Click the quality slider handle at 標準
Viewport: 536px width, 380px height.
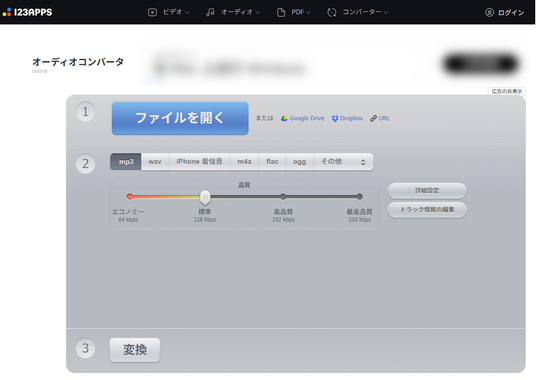coord(205,197)
